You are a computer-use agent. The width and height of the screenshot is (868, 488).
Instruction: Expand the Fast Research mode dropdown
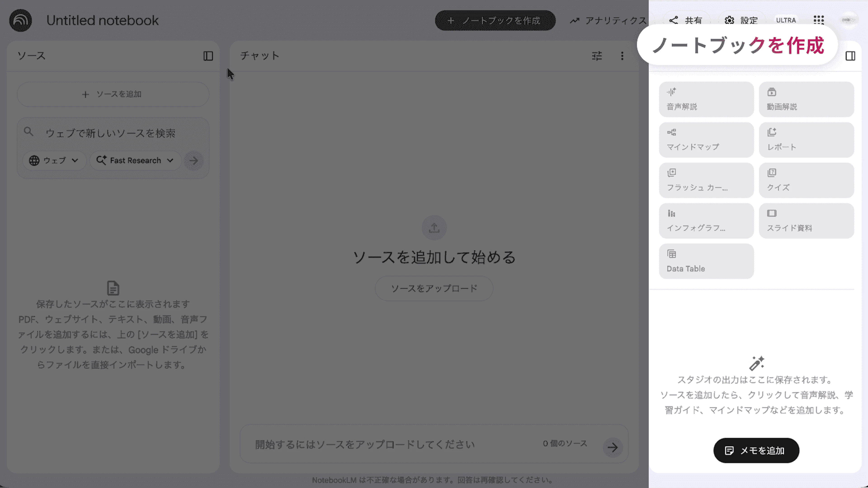[135, 161]
